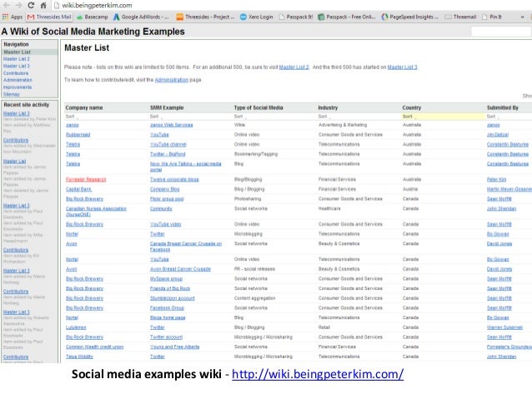Select Master List 3 in Navigation sidebar
This screenshot has height=399, width=532.
pyautogui.click(x=17, y=66)
